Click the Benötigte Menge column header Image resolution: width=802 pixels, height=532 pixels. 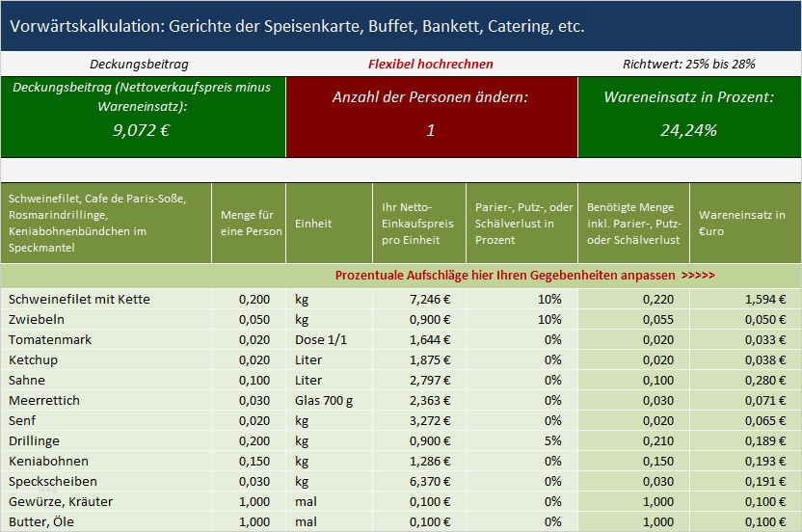(634, 224)
